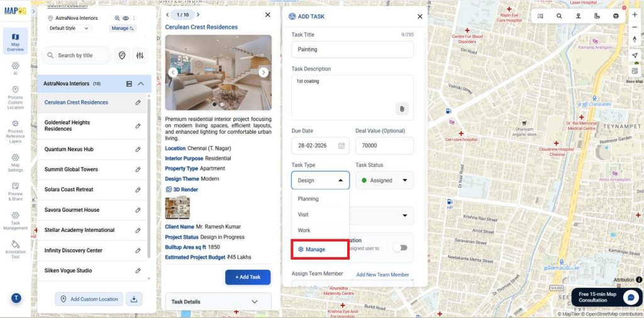Edit Summit Global Towers pencil icon
Image resolution: width=644 pixels, height=318 pixels.
138,170
